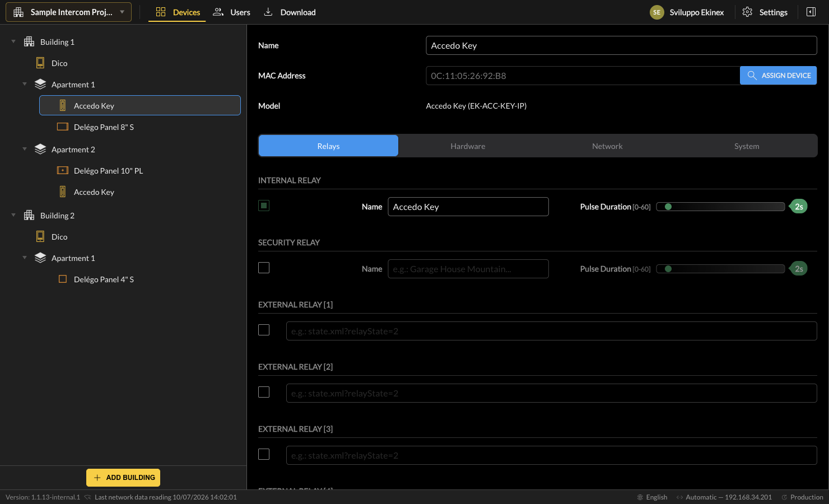Click the External Relay [2] URL field

[552, 393]
